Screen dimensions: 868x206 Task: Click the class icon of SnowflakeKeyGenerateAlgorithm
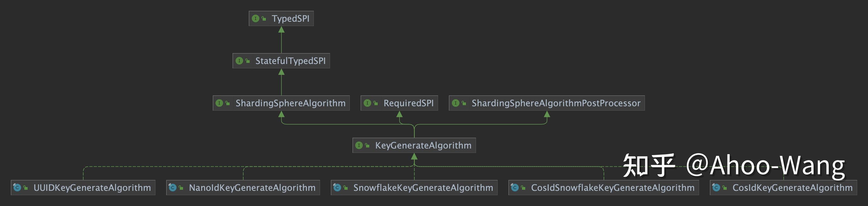337,188
